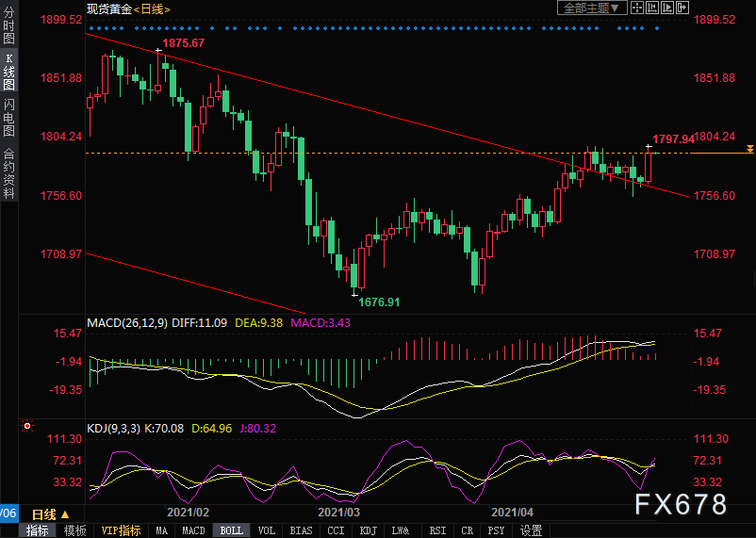Apply the MACD indicator from bottom bar
The image size is (756, 538).
tap(193, 530)
